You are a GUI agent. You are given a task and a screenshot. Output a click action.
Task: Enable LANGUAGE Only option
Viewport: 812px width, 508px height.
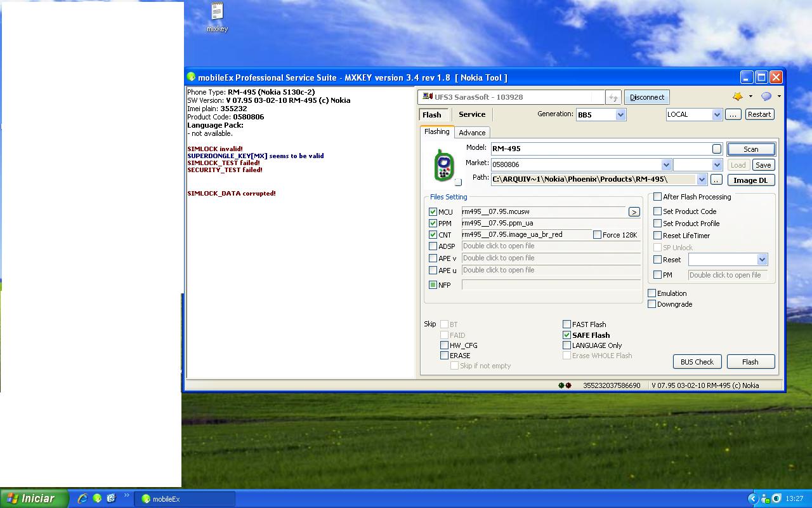coord(566,345)
